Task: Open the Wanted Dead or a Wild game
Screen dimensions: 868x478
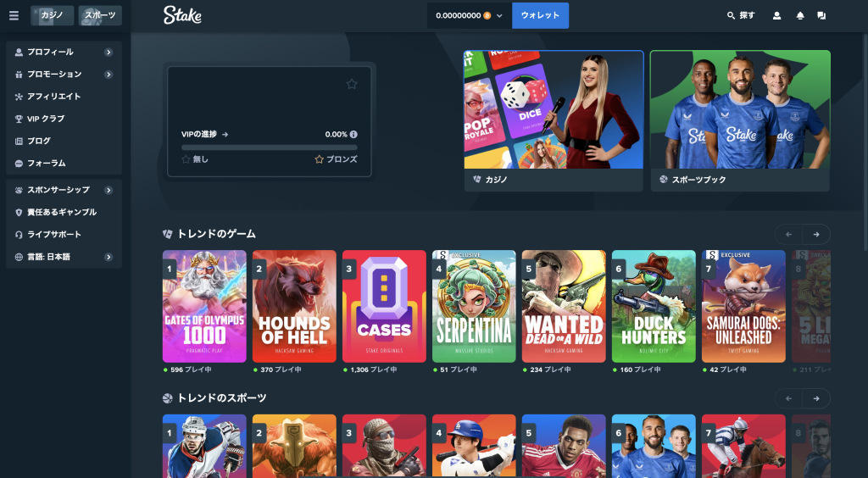Action: pyautogui.click(x=564, y=307)
